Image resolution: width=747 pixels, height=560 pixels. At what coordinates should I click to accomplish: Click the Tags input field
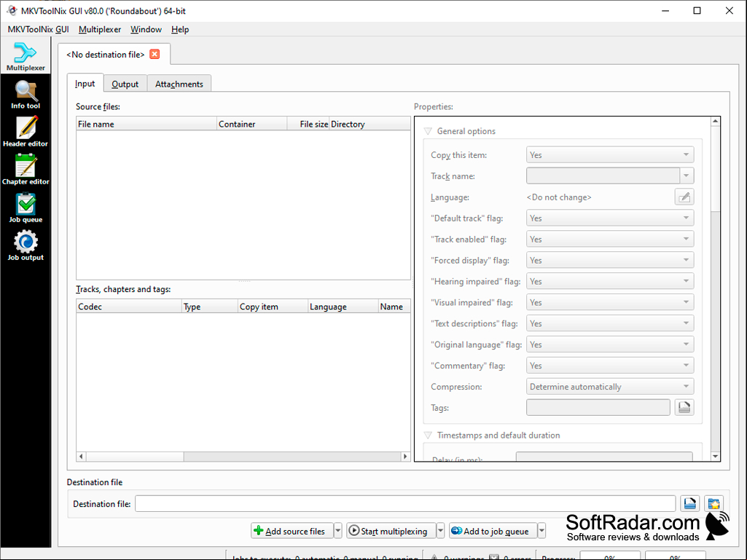(598, 407)
